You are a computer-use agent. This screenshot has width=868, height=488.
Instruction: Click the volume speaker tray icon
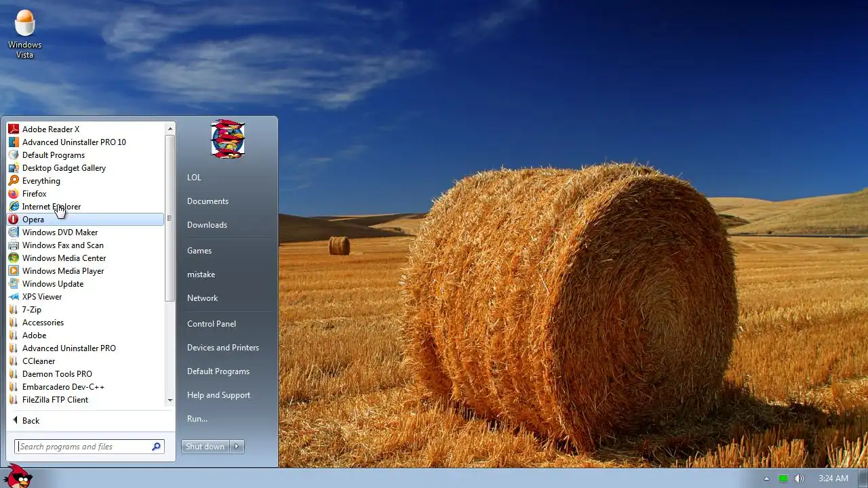point(800,479)
